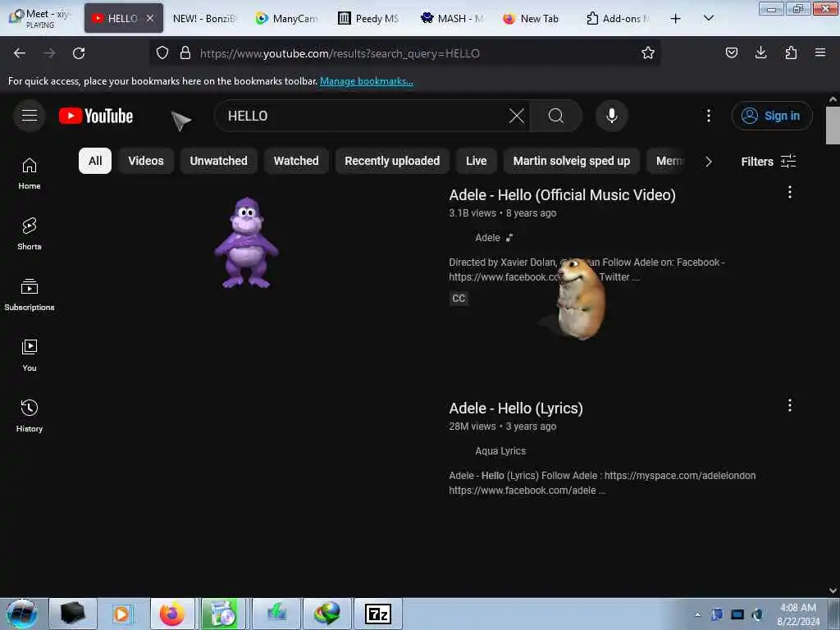Screen dimensions: 840x630
Task: Open Adele - Hello (Official Music Video) title
Action: [x=562, y=195]
